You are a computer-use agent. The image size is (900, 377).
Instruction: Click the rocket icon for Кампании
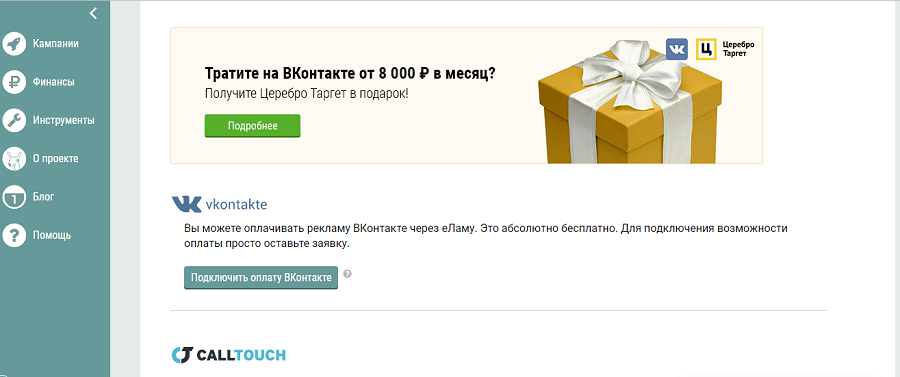pos(14,44)
